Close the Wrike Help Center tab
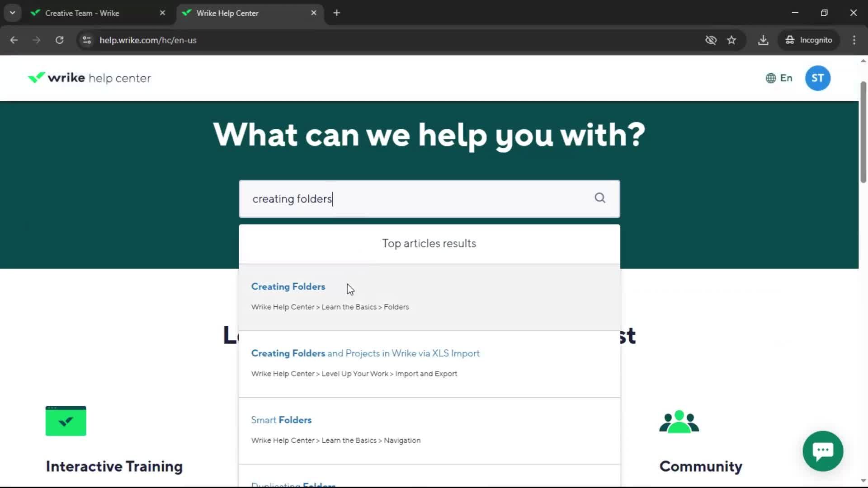This screenshot has width=868, height=488. coord(314,13)
